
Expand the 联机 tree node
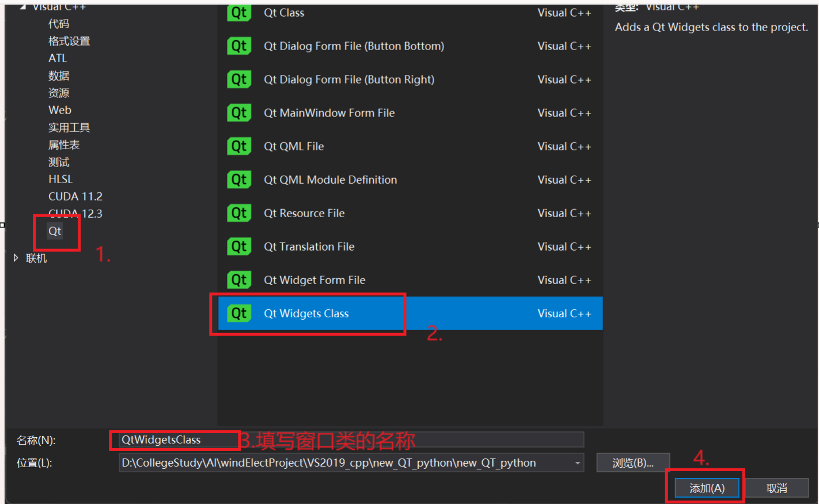(x=16, y=258)
